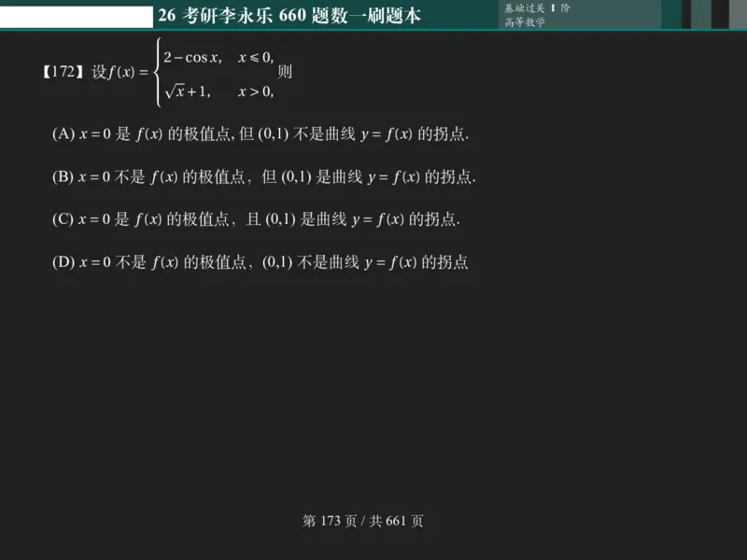Click the 则 text after the function definition
Screen dimensions: 747x560
click(x=283, y=74)
